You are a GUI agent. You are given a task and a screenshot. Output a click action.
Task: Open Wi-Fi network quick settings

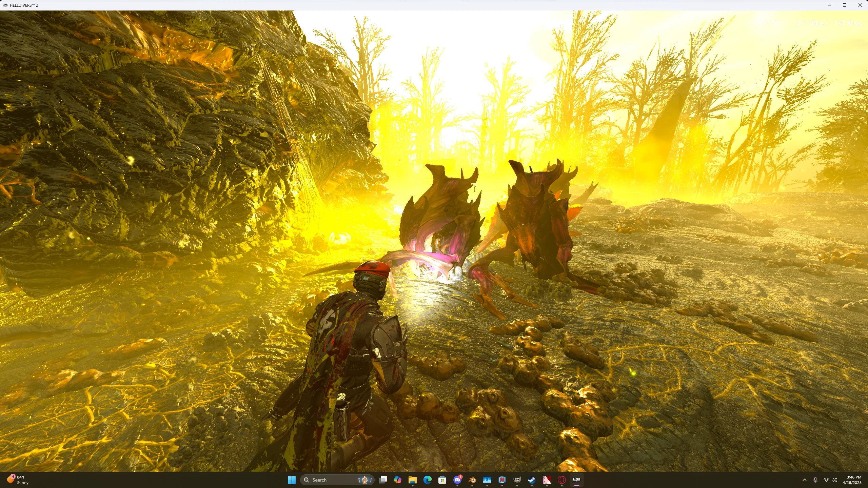(x=826, y=480)
